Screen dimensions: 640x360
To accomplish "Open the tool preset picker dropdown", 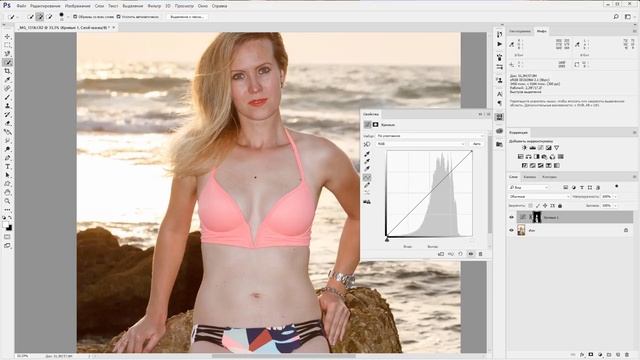I will pyautogui.click(x=18, y=17).
